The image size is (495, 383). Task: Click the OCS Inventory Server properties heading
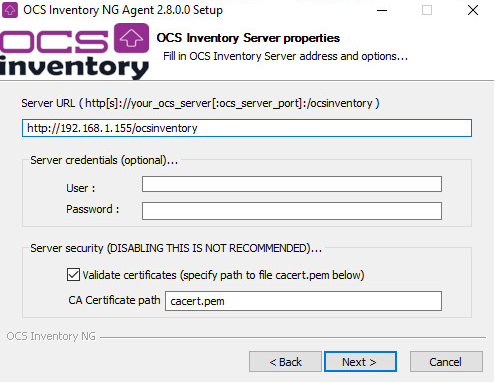tap(248, 38)
